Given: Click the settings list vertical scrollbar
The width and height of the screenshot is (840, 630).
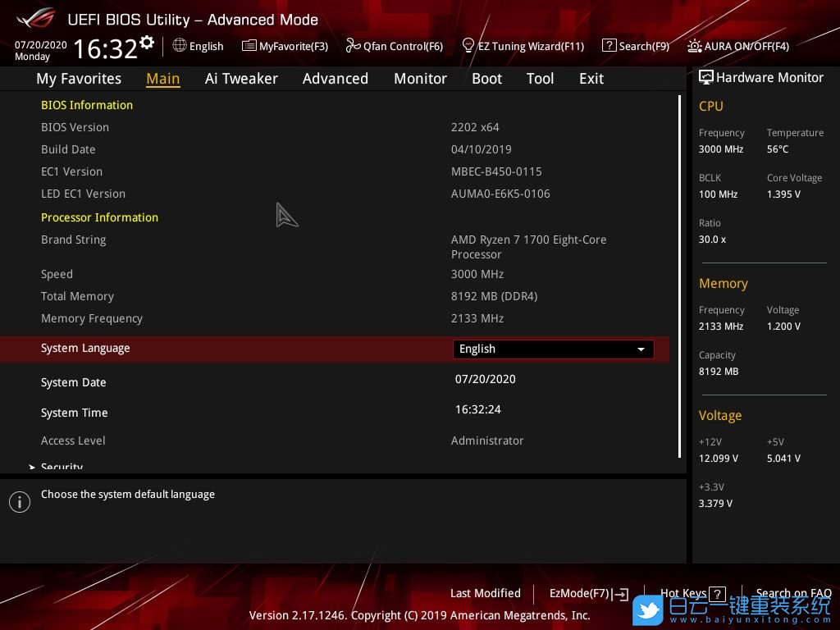Looking at the screenshot, I should pyautogui.click(x=679, y=276).
